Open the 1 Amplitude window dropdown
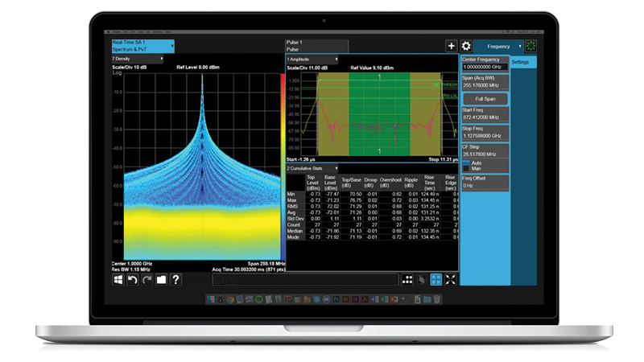Image resolution: width=644 pixels, height=362 pixels. coord(312,60)
